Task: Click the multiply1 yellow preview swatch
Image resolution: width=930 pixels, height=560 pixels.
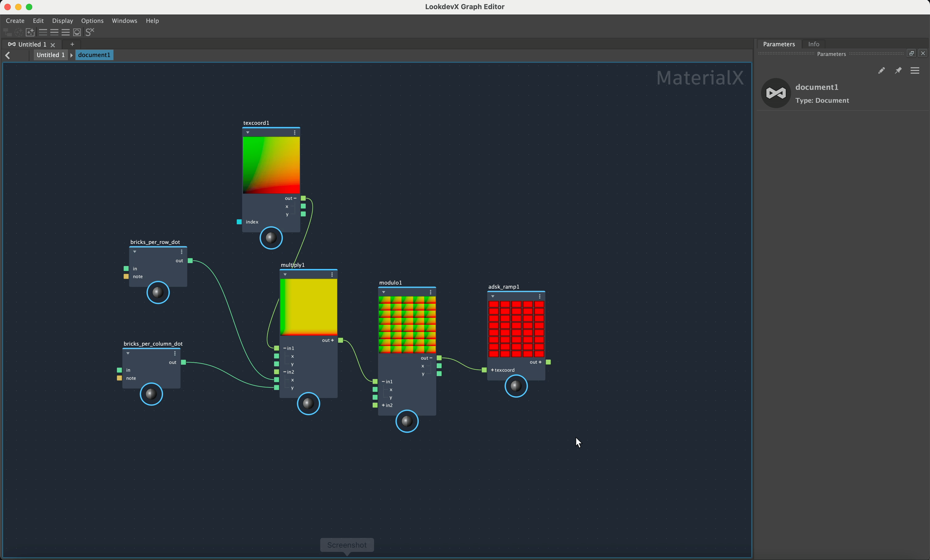Action: click(x=308, y=307)
